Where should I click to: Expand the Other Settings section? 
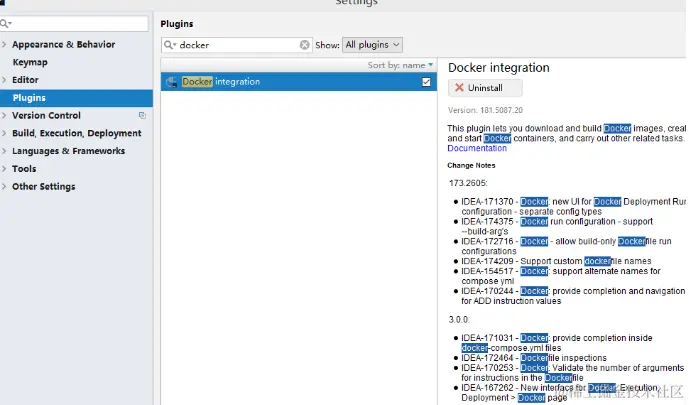[x=4, y=187]
